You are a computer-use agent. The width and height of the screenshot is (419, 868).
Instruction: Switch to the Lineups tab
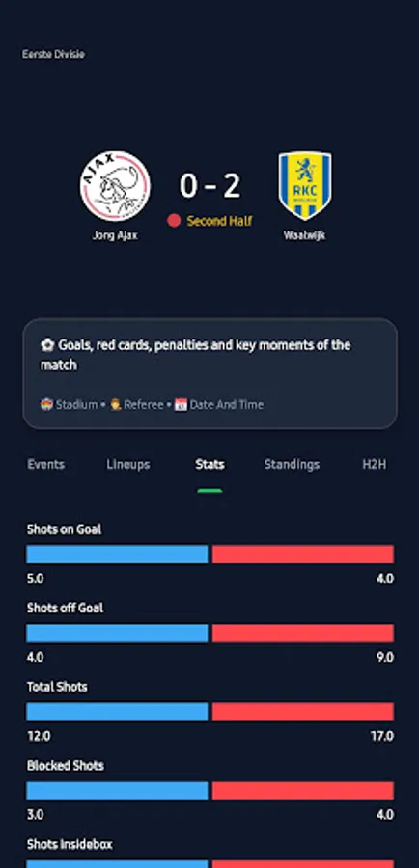pyautogui.click(x=128, y=465)
